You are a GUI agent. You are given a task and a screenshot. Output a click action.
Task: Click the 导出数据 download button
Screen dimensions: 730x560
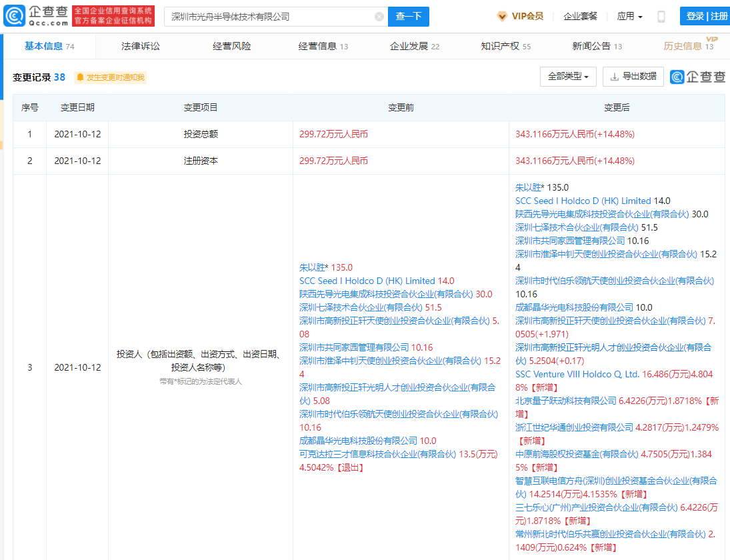(633, 77)
